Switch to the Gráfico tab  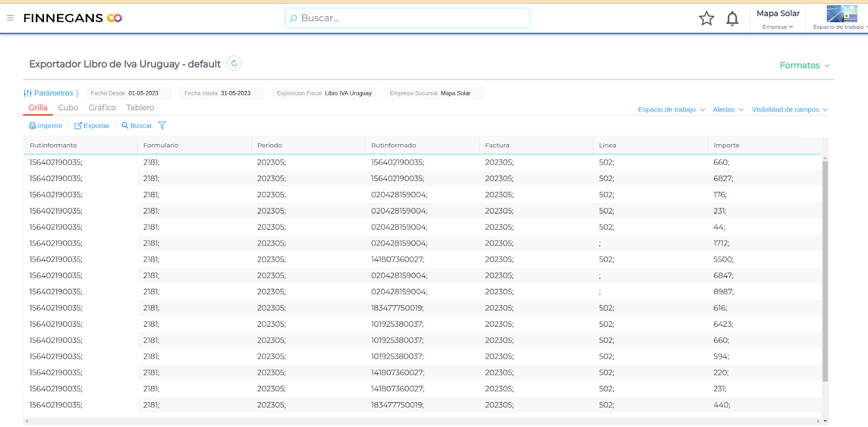[x=102, y=108]
